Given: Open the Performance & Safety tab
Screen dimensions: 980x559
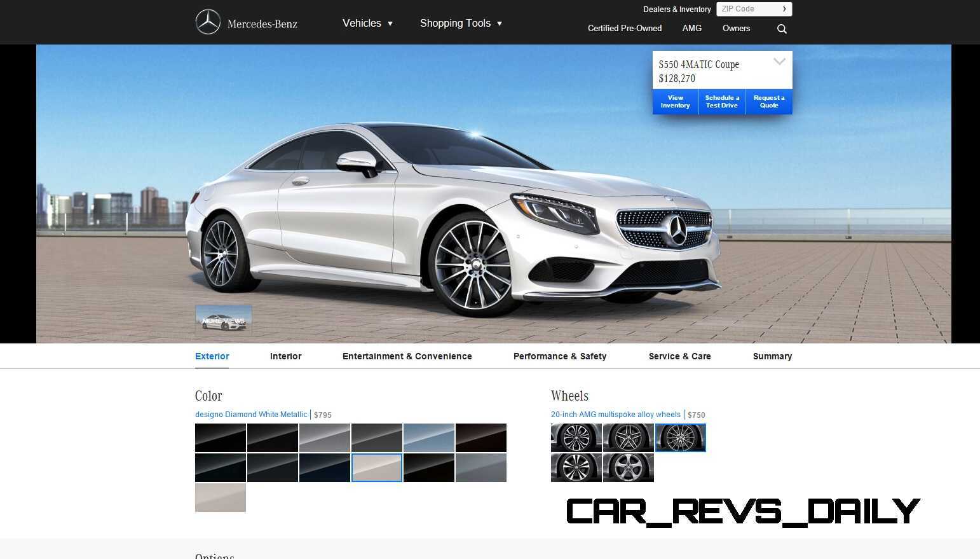Looking at the screenshot, I should pyautogui.click(x=560, y=356).
